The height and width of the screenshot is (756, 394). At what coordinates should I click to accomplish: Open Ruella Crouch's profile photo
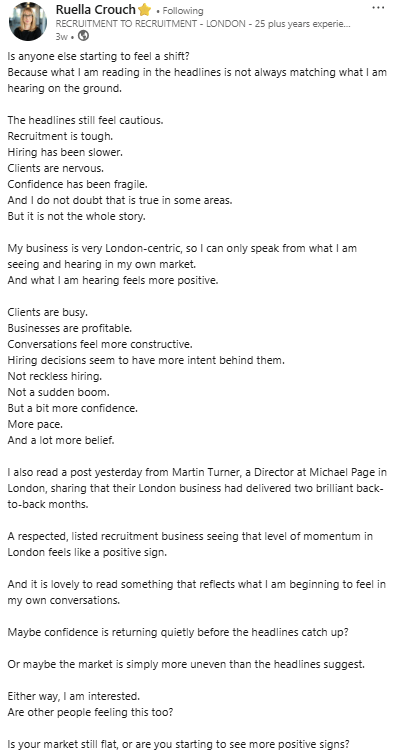tap(27, 22)
